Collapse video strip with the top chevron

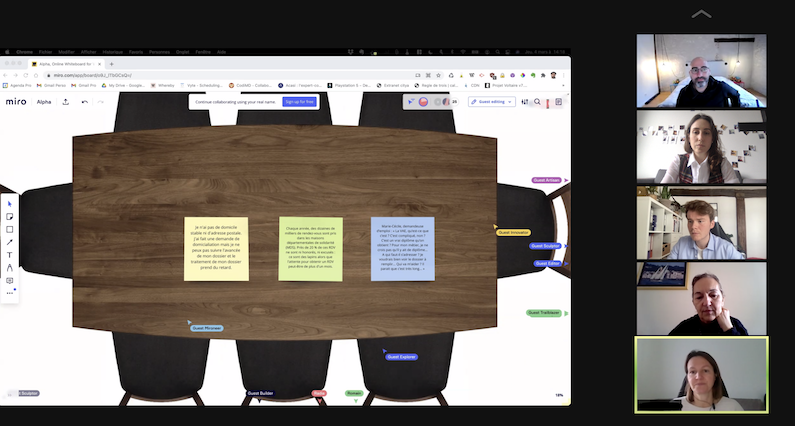[702, 14]
